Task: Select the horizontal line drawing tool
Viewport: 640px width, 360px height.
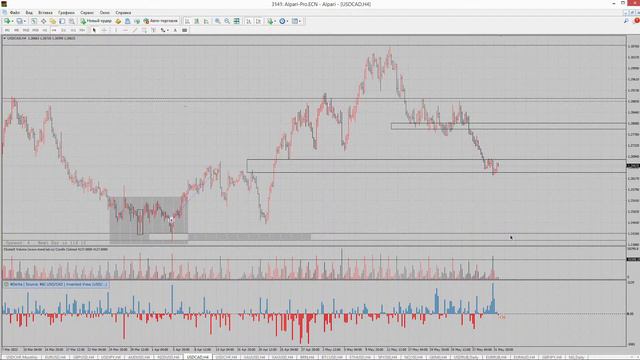Action: point(125,30)
